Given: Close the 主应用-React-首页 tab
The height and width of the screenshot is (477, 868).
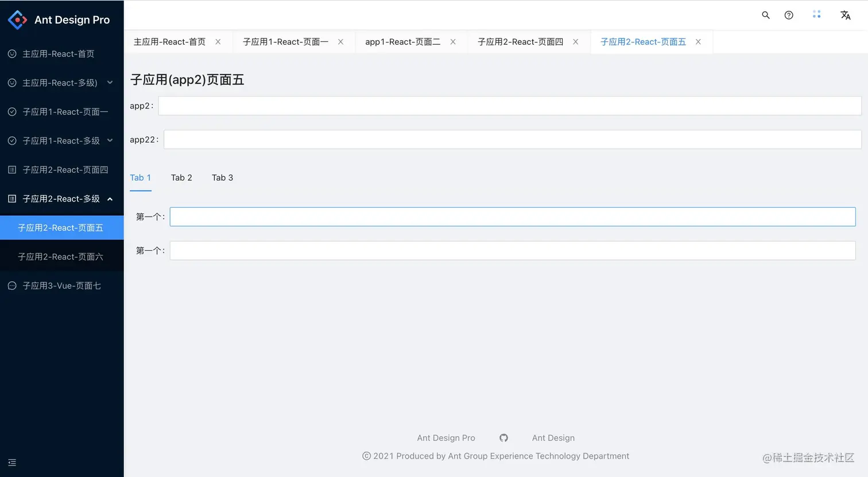Looking at the screenshot, I should 218,41.
